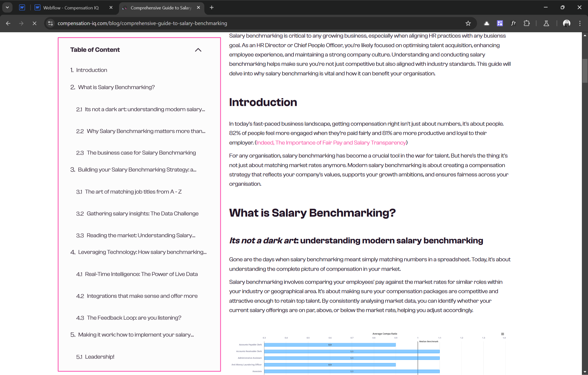Click the Accounts Payable Clerk bar

(330, 345)
